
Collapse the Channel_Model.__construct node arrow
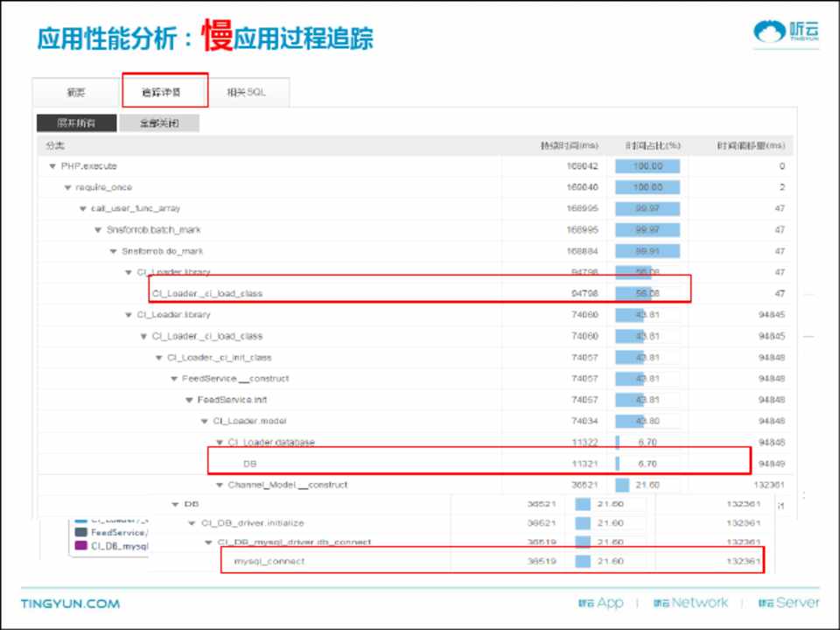tap(220, 485)
